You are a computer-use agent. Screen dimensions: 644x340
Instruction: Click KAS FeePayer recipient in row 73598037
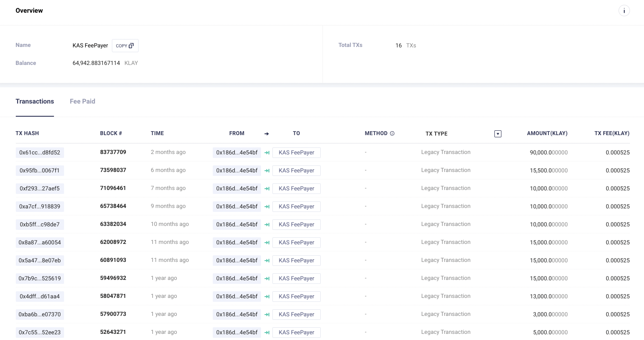[x=297, y=171]
